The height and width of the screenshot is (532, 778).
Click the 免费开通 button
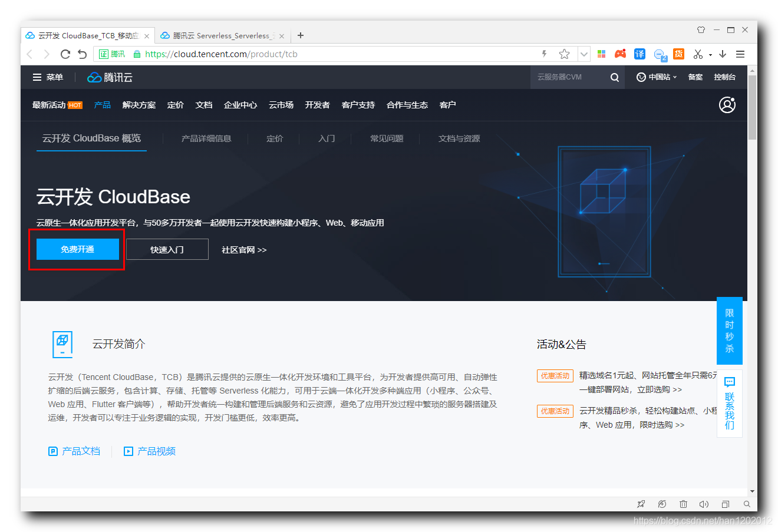[78, 249]
